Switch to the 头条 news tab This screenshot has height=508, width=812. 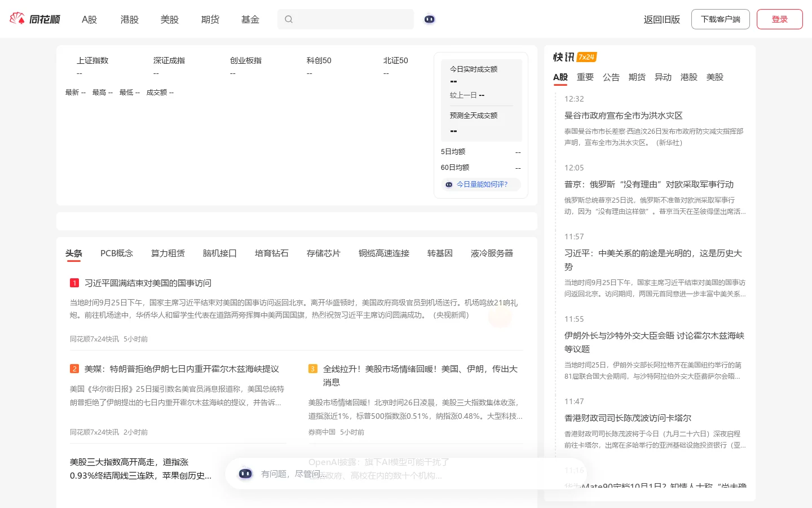coord(74,253)
